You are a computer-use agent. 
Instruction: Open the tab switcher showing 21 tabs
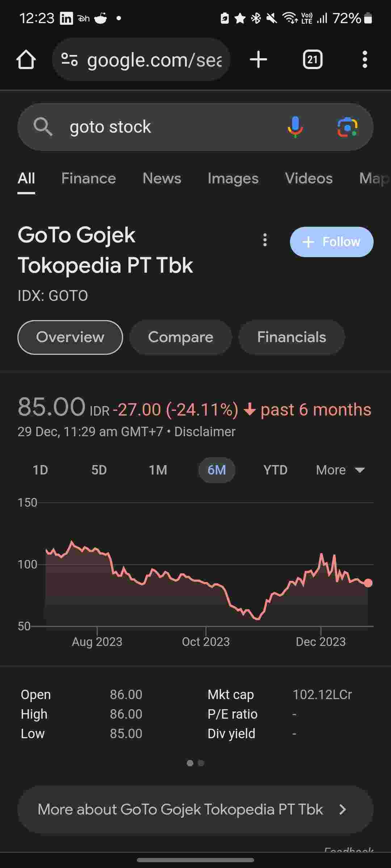pyautogui.click(x=312, y=60)
